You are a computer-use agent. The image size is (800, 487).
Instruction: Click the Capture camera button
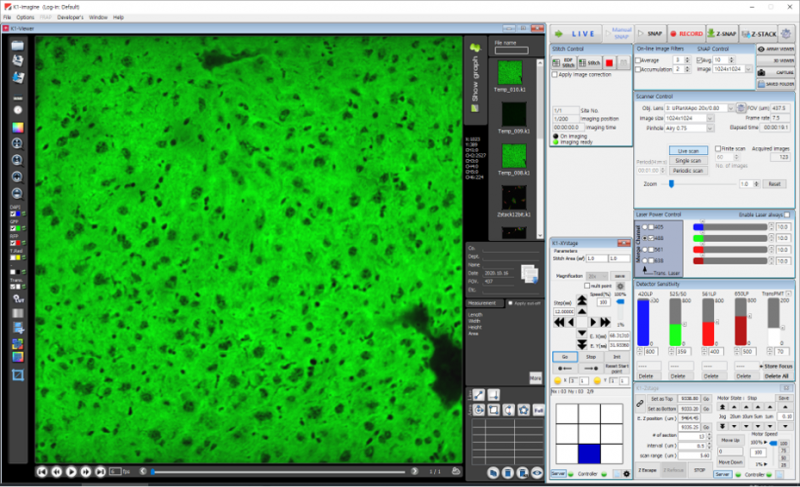pos(776,72)
